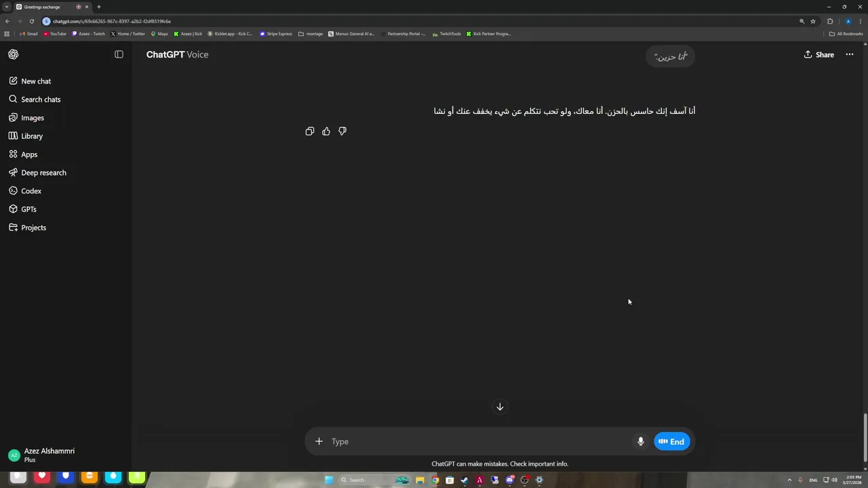This screenshot has height=488, width=868.
Task: Open the Chrome profile avatar
Action: pos(848,21)
